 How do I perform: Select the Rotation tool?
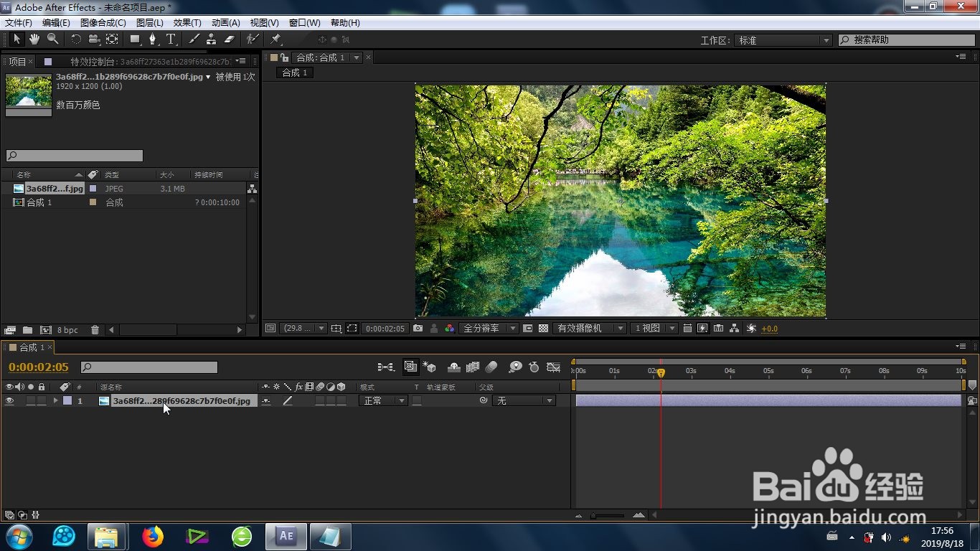tap(76, 39)
